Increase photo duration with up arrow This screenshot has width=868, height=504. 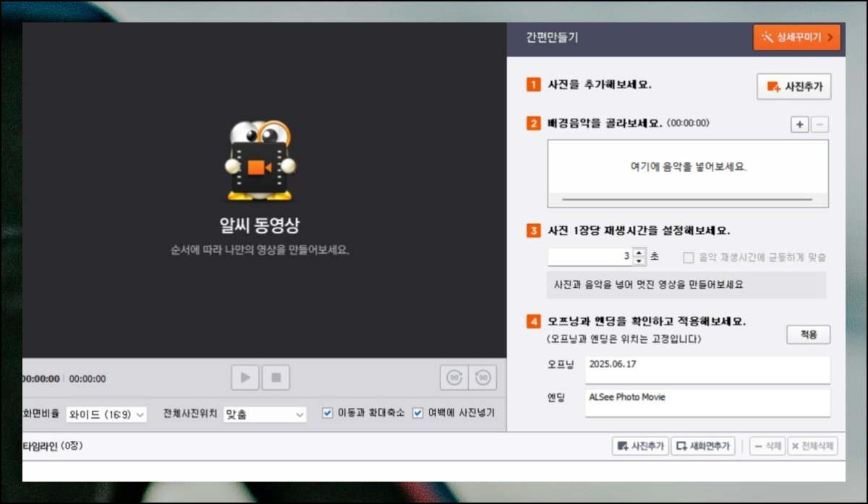639,252
